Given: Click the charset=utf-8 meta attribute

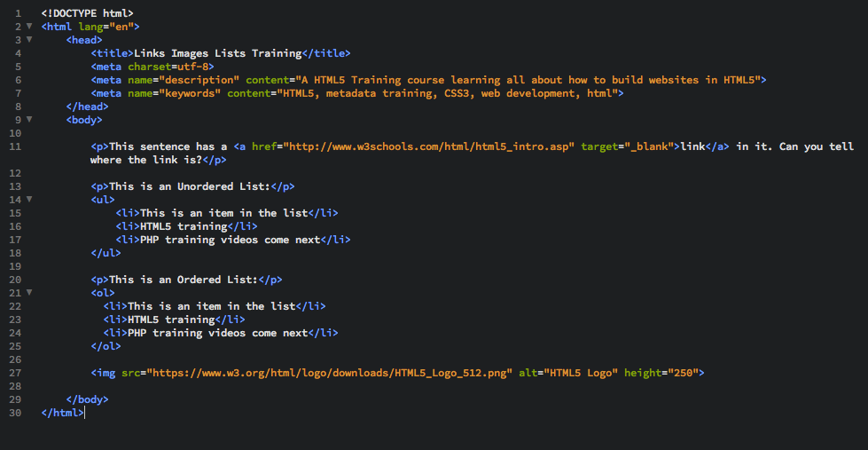Looking at the screenshot, I should pos(170,67).
